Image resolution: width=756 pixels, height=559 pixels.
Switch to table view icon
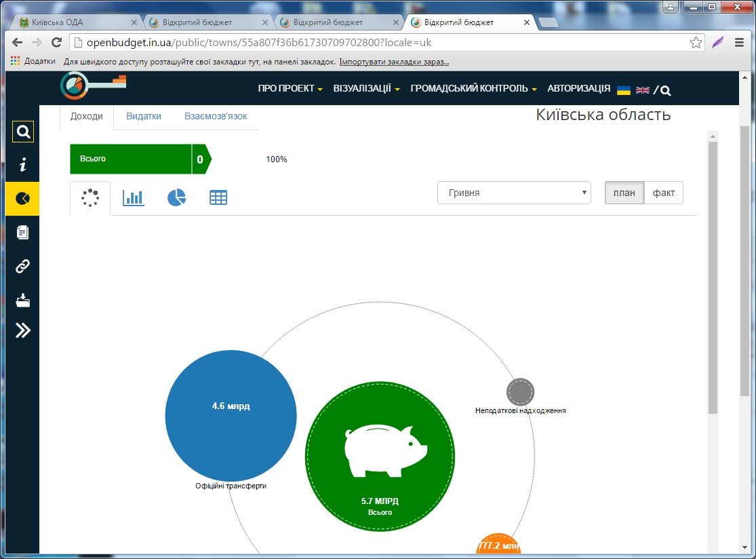coord(218,197)
